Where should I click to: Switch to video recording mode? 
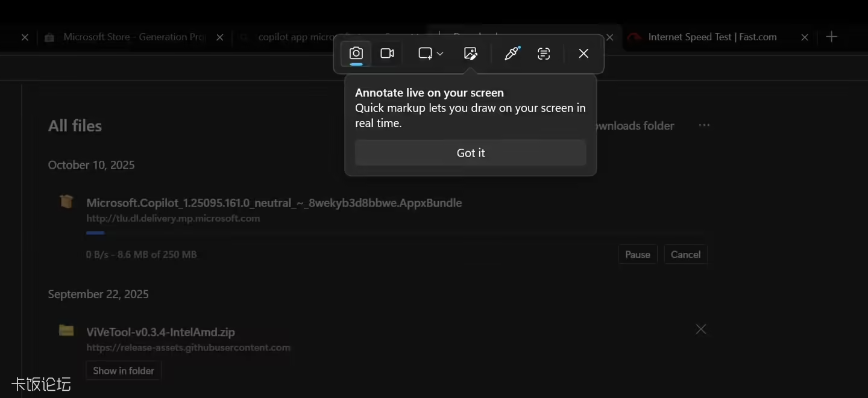pos(387,54)
